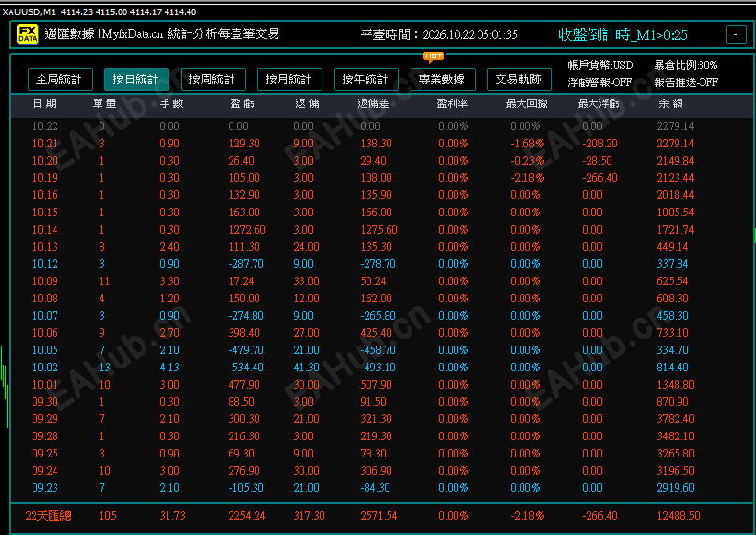Click the 最大浮虧 column header
This screenshot has height=535, width=756.
[x=598, y=103]
